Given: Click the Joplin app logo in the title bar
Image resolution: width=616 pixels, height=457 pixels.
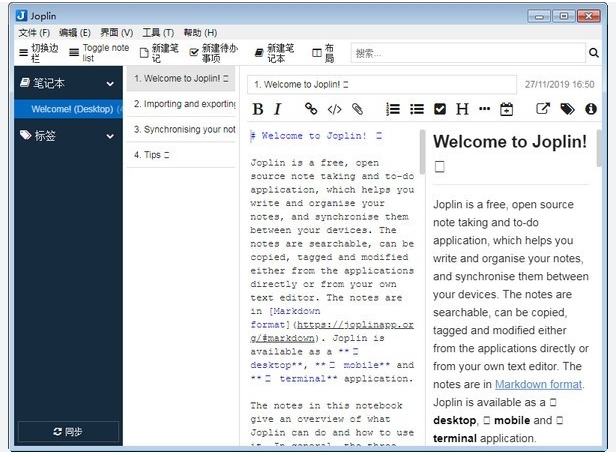Looking at the screenshot, I should [21, 16].
